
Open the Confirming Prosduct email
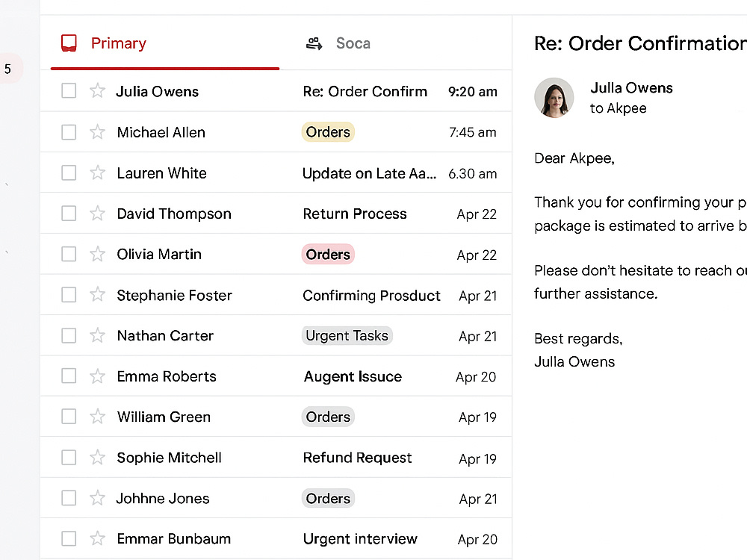(x=371, y=296)
